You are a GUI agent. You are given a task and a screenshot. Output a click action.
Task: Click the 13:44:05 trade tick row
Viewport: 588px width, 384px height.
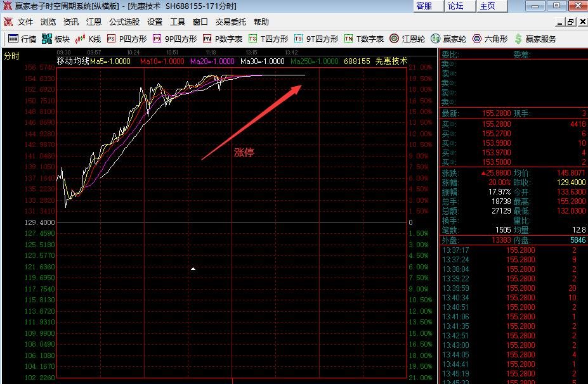[x=513, y=355]
